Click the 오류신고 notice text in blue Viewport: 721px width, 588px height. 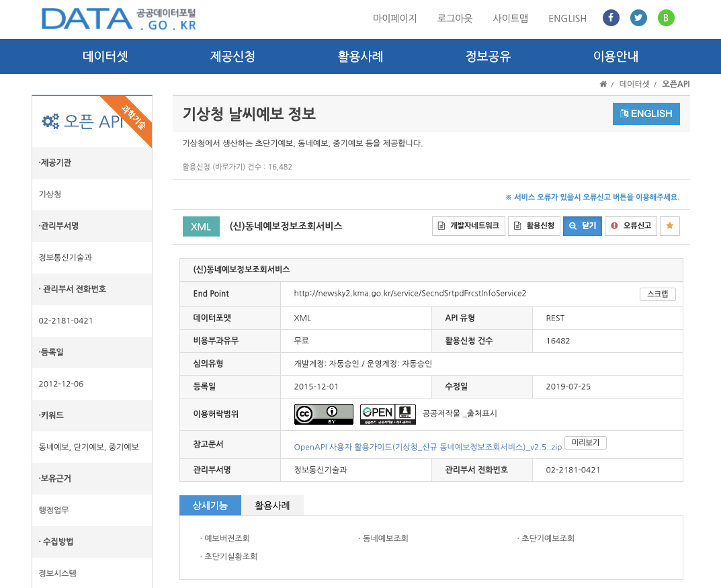point(592,197)
